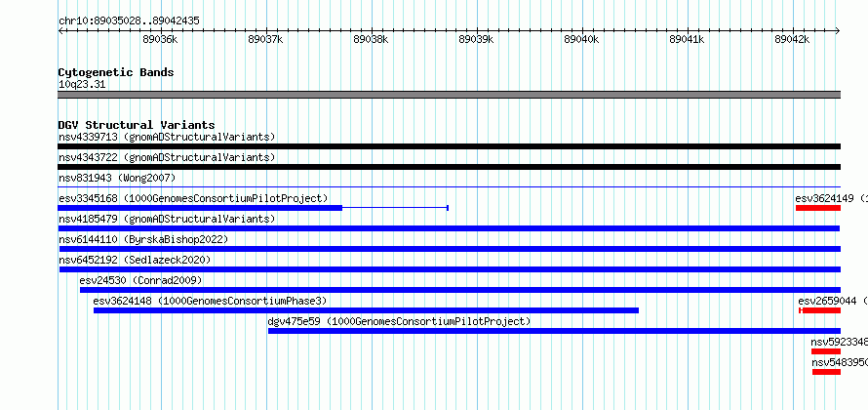868x410 pixels.
Task: Click nsv6452192 Sedlazeck2020 label
Action: 135,260
